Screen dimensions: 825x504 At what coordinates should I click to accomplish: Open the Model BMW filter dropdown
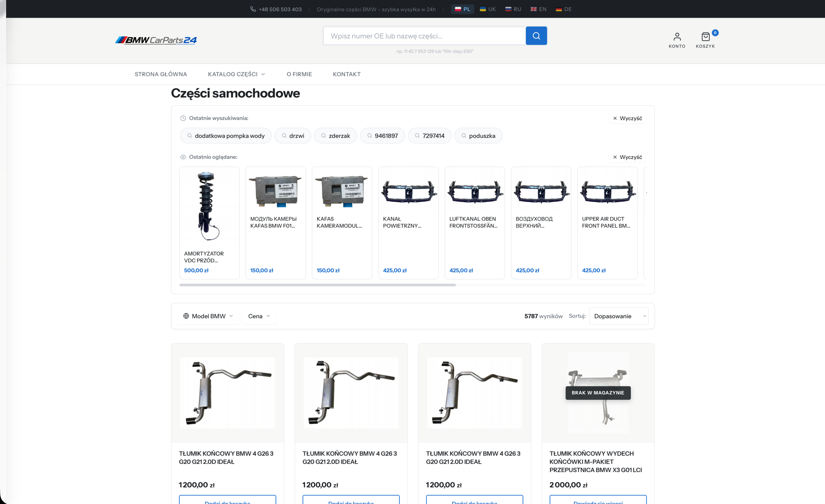(x=208, y=316)
